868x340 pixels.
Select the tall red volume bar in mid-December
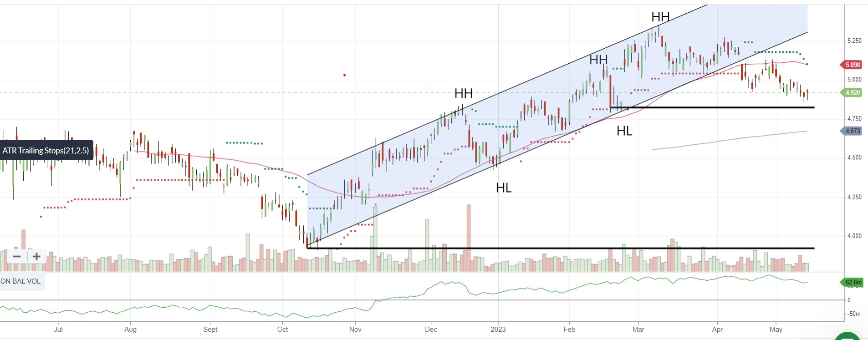tap(469, 238)
